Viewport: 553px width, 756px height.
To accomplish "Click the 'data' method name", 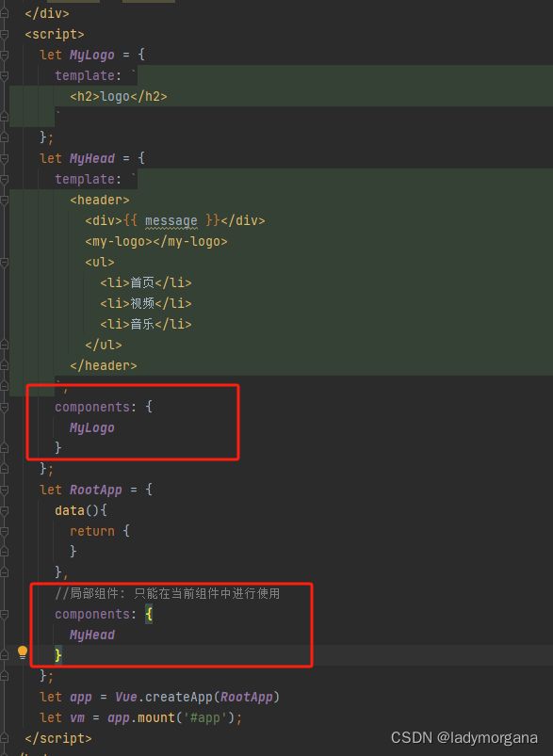I will pos(70,510).
